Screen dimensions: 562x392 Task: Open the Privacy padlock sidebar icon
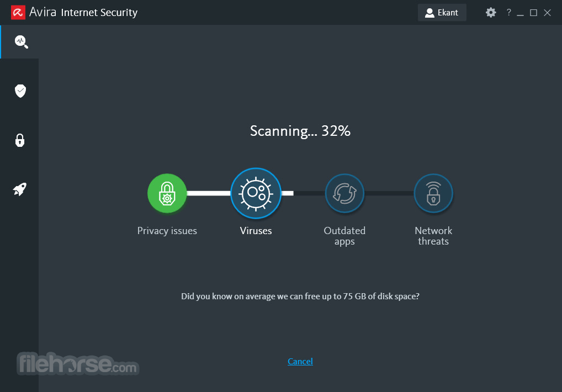pyautogui.click(x=20, y=140)
